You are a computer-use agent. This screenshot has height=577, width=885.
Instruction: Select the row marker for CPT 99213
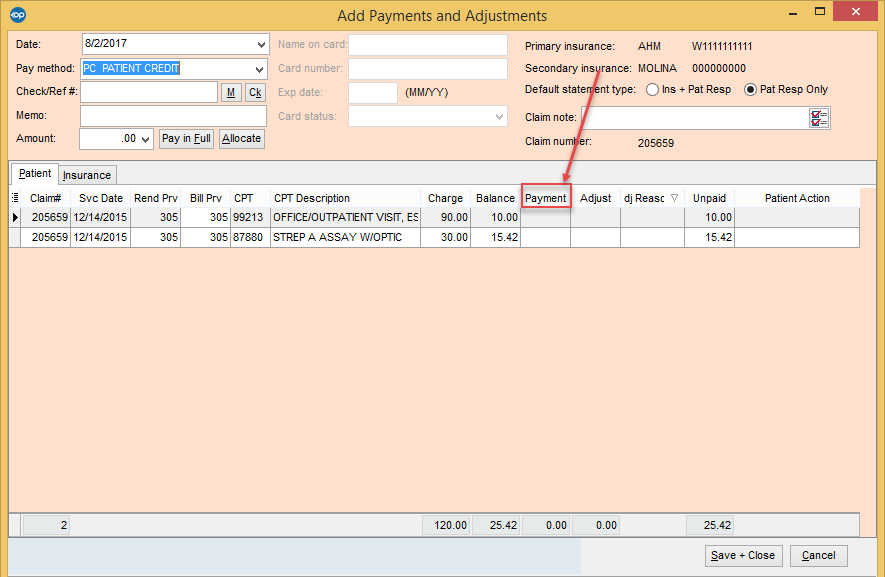click(15, 217)
